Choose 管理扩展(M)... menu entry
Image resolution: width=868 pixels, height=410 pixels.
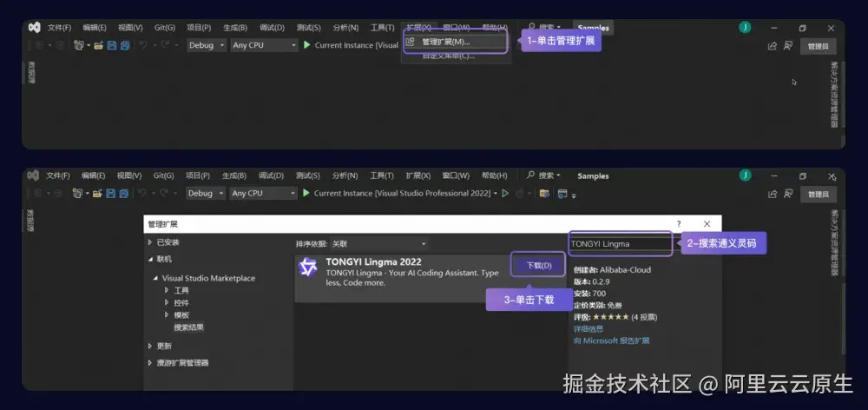pyautogui.click(x=455, y=42)
